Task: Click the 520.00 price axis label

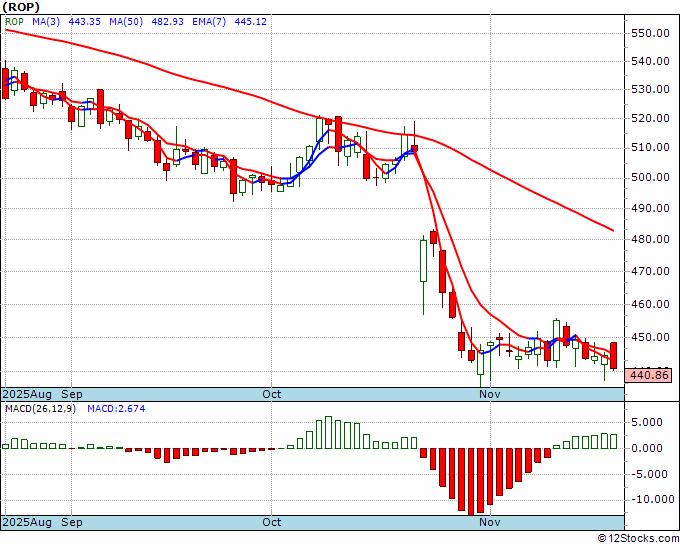Action: [x=650, y=118]
